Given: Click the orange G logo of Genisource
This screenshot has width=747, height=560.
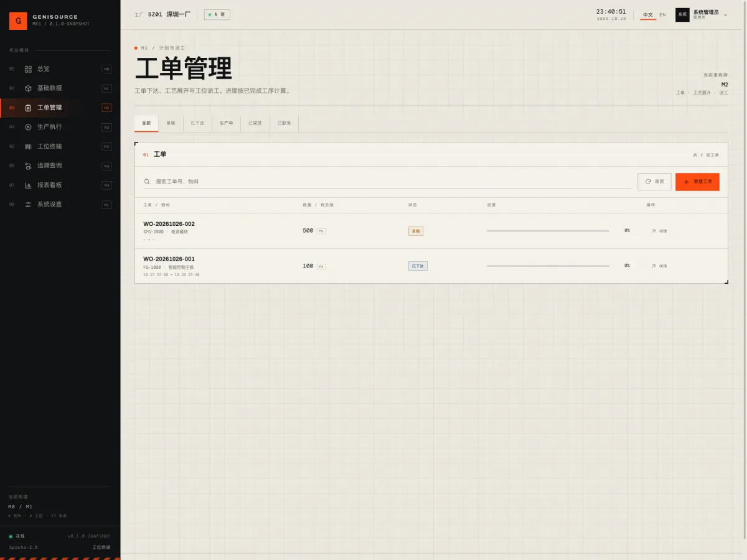Looking at the screenshot, I should 18,21.
